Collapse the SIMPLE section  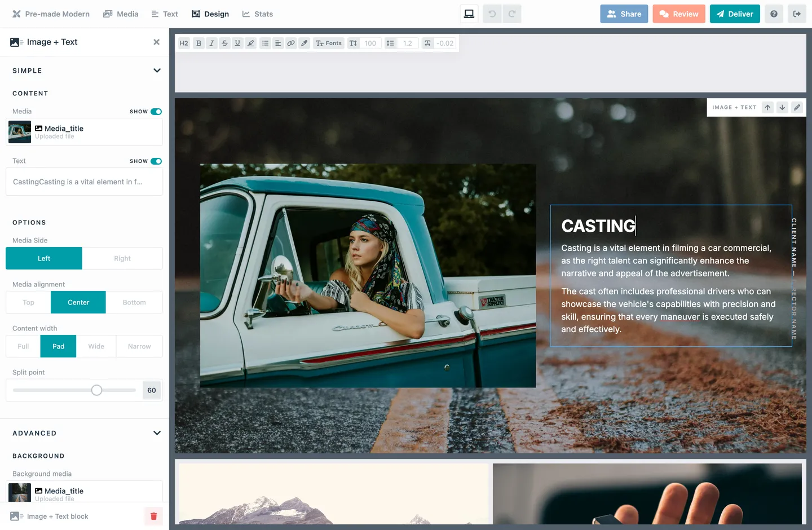[x=157, y=70]
